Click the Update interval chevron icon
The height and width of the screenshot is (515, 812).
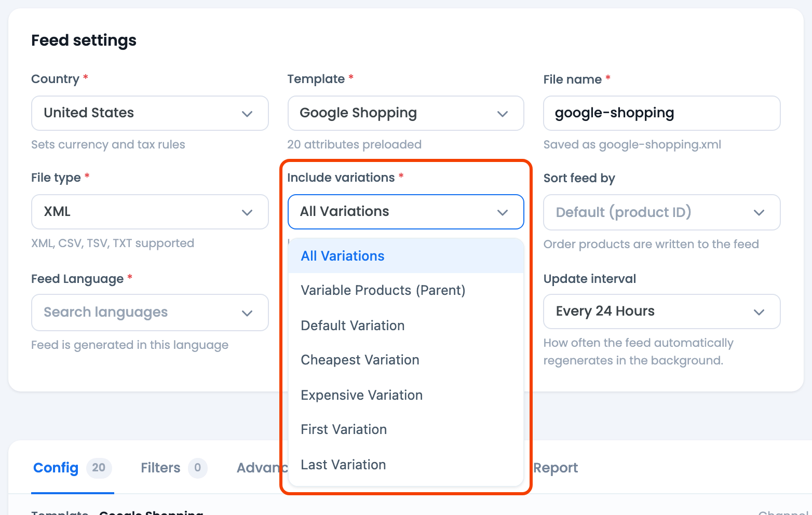(759, 312)
